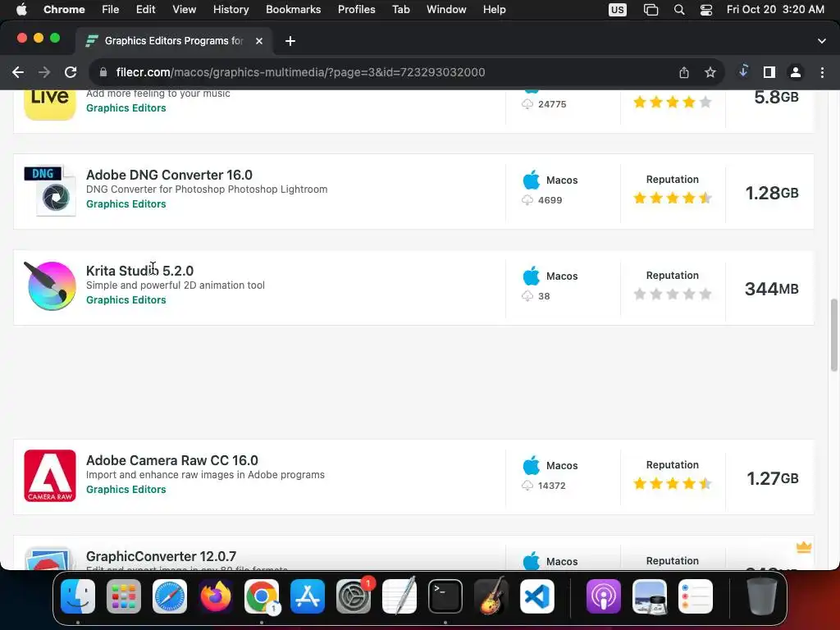This screenshot has height=630, width=840.
Task: Click the 1.27GB size text
Action: click(773, 478)
